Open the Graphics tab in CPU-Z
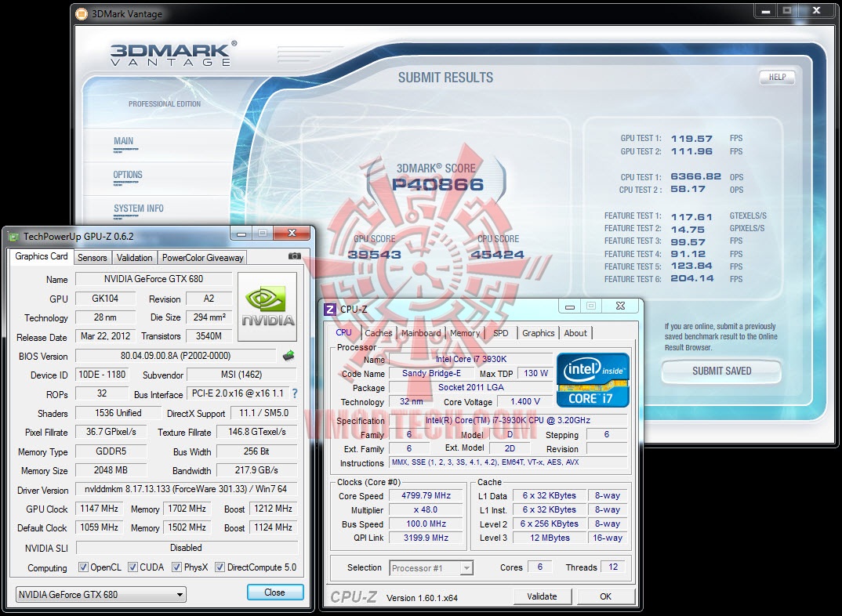 click(x=538, y=333)
